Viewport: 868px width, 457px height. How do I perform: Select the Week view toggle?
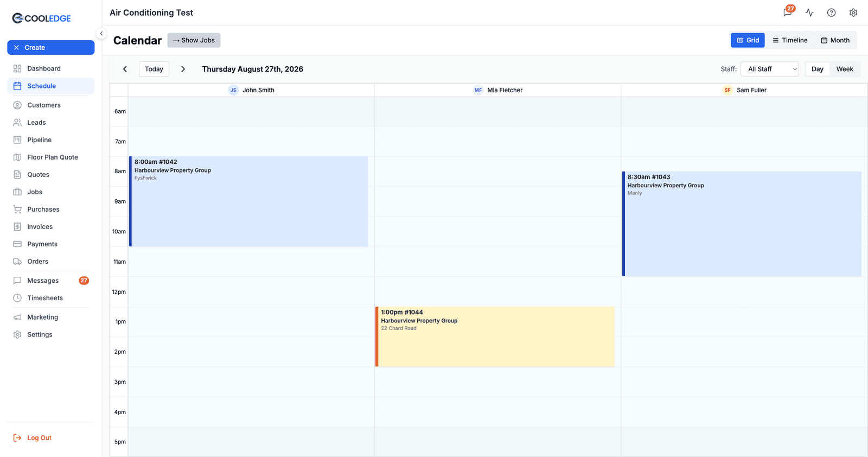pos(845,69)
